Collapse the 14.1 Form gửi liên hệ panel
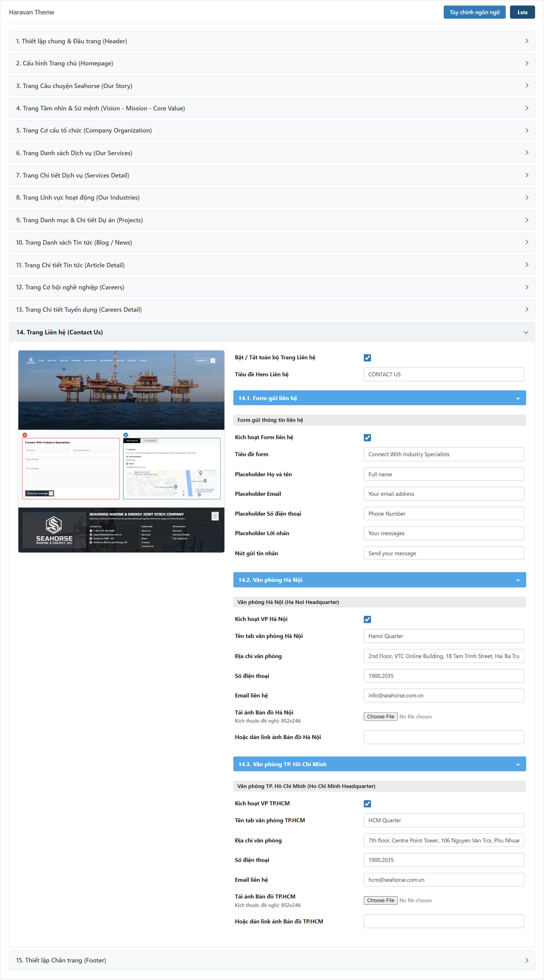 pos(380,398)
